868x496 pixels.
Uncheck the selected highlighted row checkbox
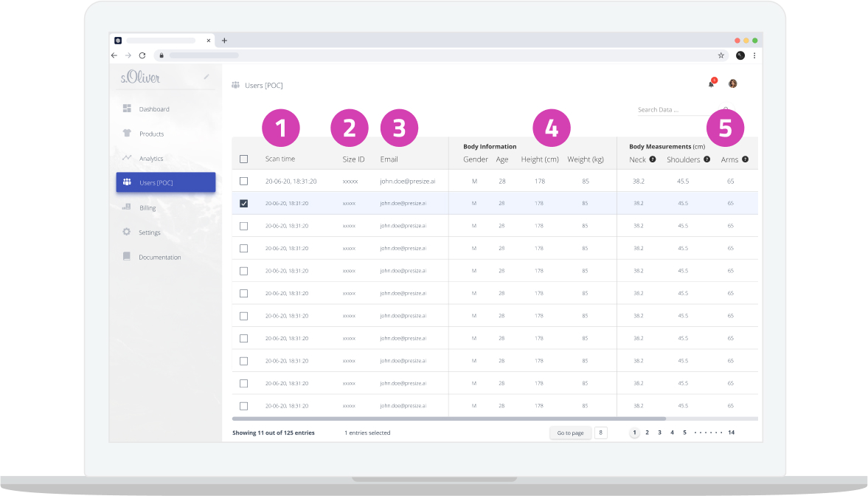[243, 204]
